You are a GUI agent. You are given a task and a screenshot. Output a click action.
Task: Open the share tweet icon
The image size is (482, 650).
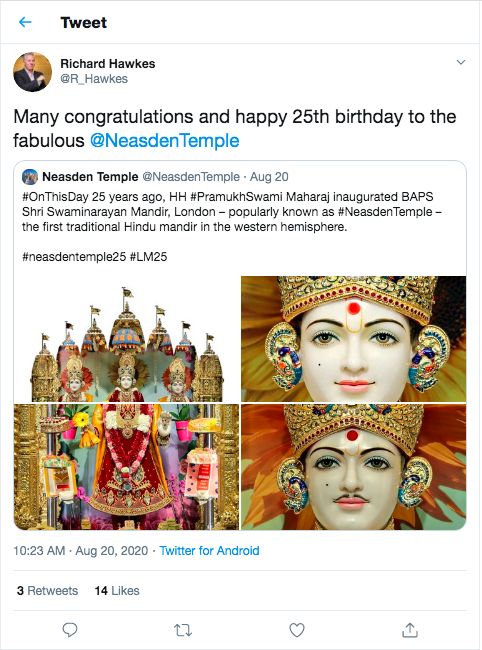[x=410, y=629]
